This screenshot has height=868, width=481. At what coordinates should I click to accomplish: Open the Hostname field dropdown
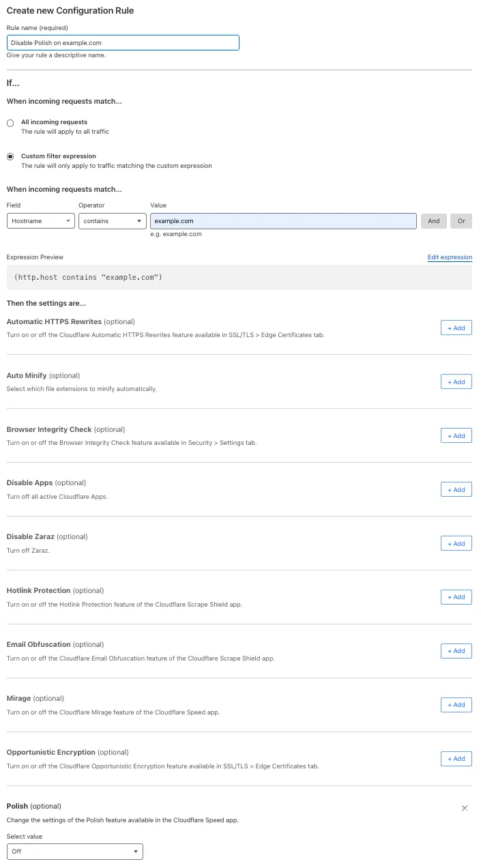pyautogui.click(x=41, y=221)
